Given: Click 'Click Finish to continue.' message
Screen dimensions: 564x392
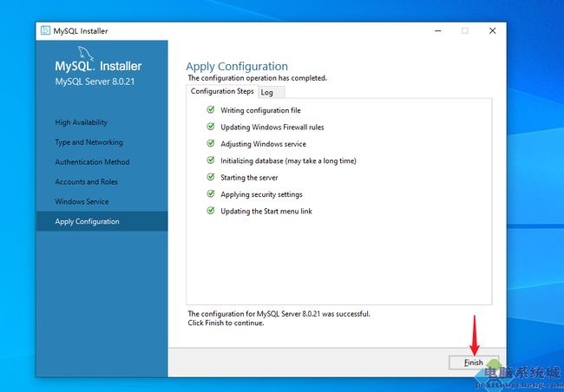Looking at the screenshot, I should (226, 323).
